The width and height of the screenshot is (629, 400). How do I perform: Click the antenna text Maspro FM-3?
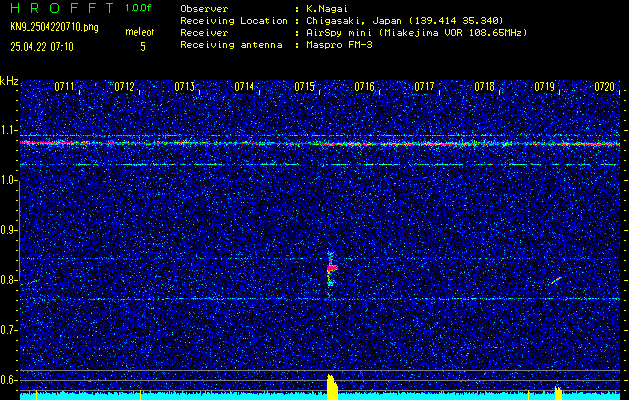pos(340,45)
